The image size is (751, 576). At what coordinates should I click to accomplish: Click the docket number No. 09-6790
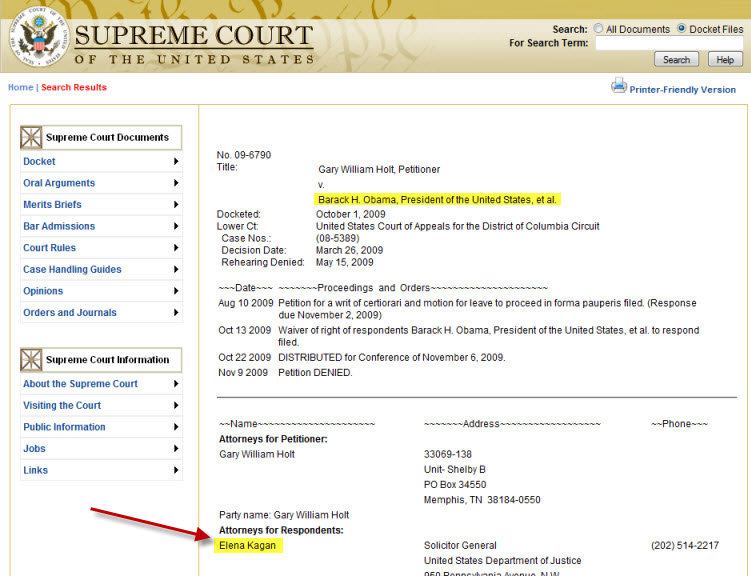244,155
